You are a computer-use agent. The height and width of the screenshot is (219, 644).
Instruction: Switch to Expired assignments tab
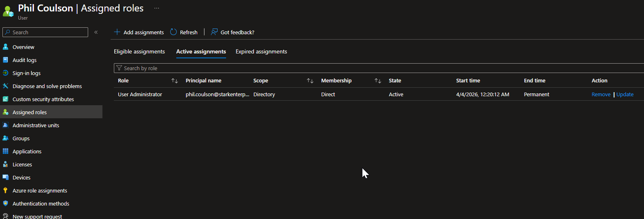tap(261, 51)
